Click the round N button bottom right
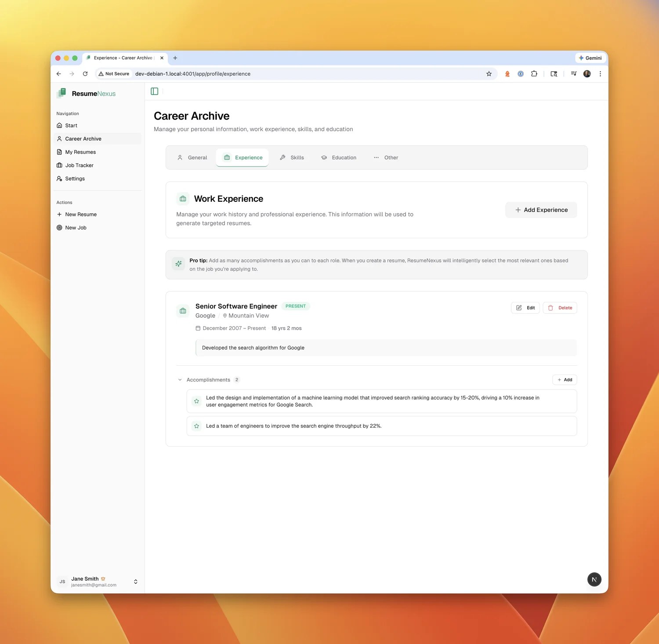Image resolution: width=659 pixels, height=644 pixels. pyautogui.click(x=594, y=579)
